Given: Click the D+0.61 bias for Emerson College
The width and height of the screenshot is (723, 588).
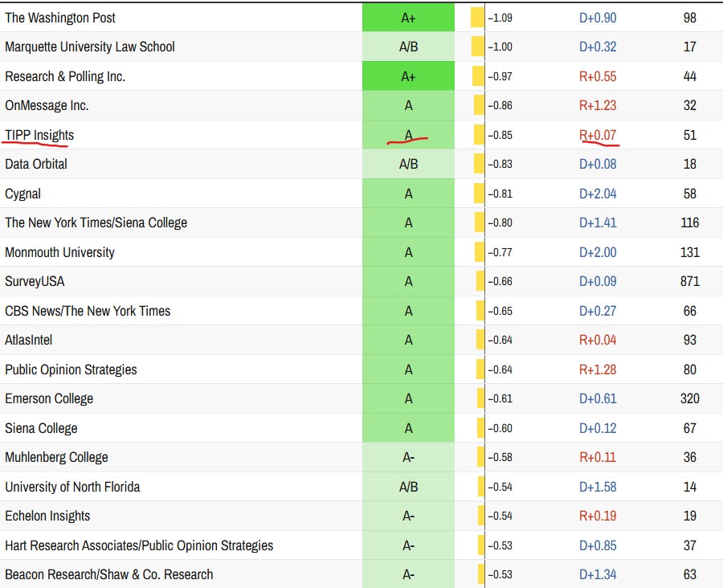Looking at the screenshot, I should click(598, 398).
